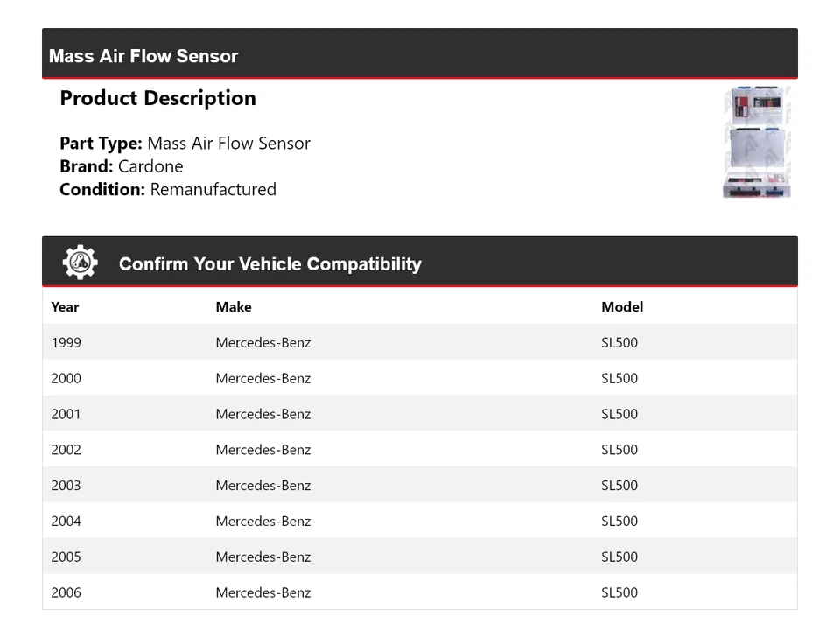Open the product thumbnail image
840x638 pixels.
757,142
